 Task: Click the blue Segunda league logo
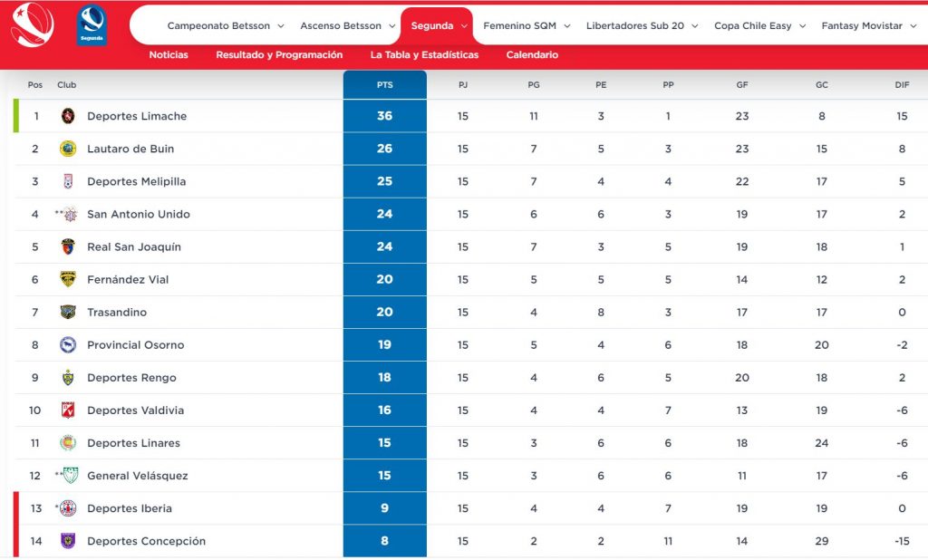[92, 25]
